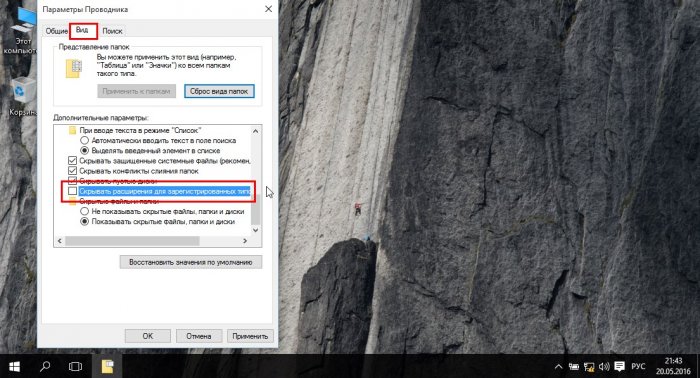The width and height of the screenshot is (700, 378).
Task: Switch to the "Общие" tab
Action: [56, 31]
